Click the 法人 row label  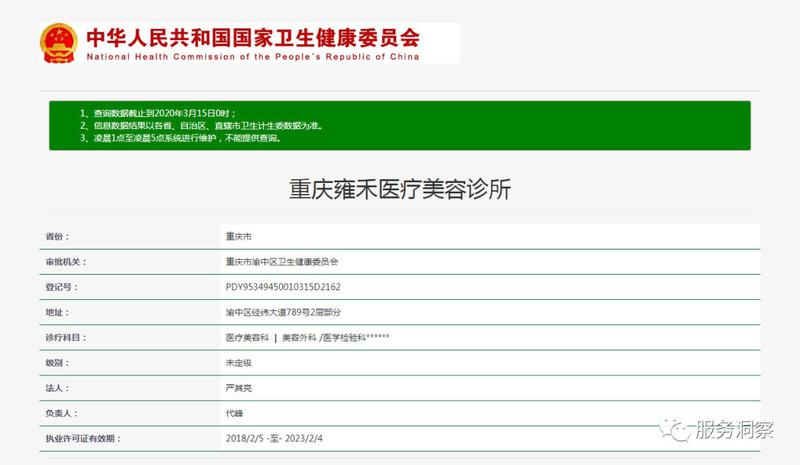(x=58, y=387)
